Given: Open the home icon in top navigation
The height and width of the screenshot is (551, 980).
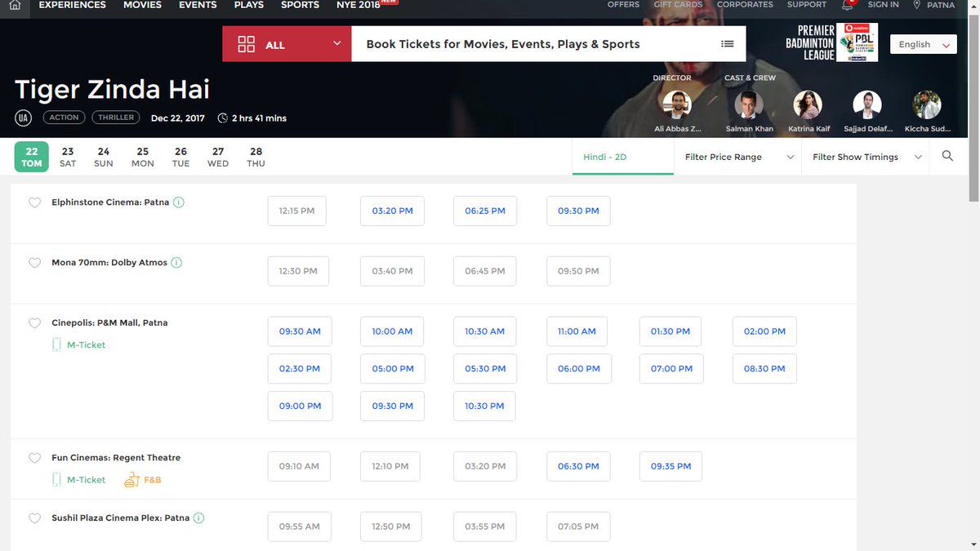Looking at the screenshot, I should [15, 5].
